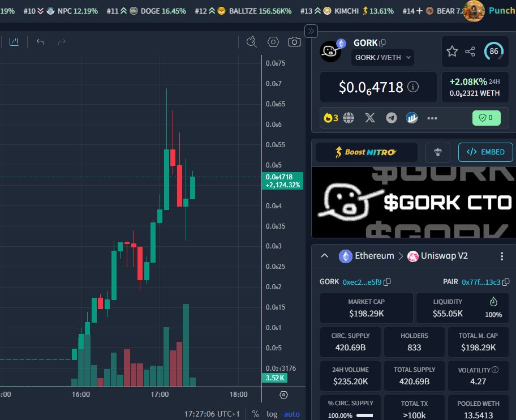
Task: Click Pooled WETH value 13.5413
Action: (478, 415)
